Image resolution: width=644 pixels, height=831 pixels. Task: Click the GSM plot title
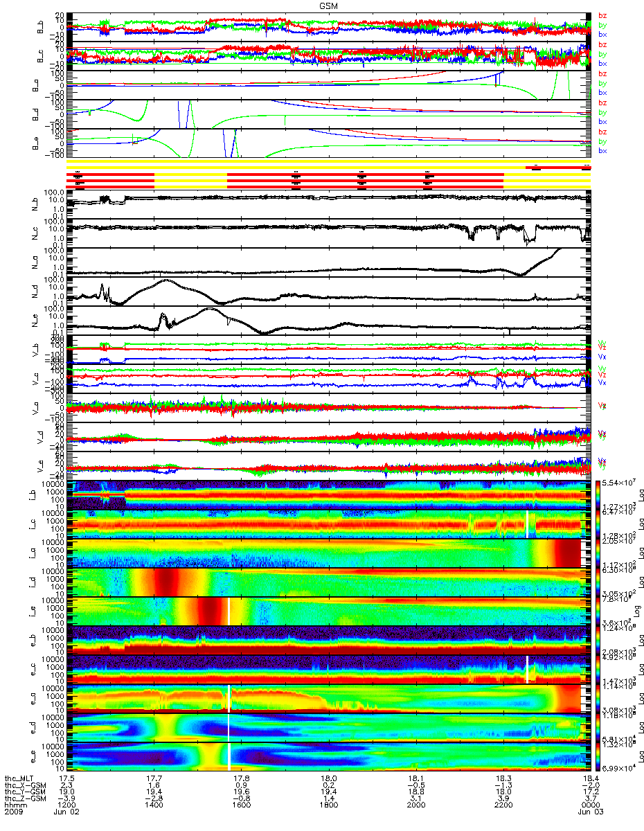coord(328,5)
